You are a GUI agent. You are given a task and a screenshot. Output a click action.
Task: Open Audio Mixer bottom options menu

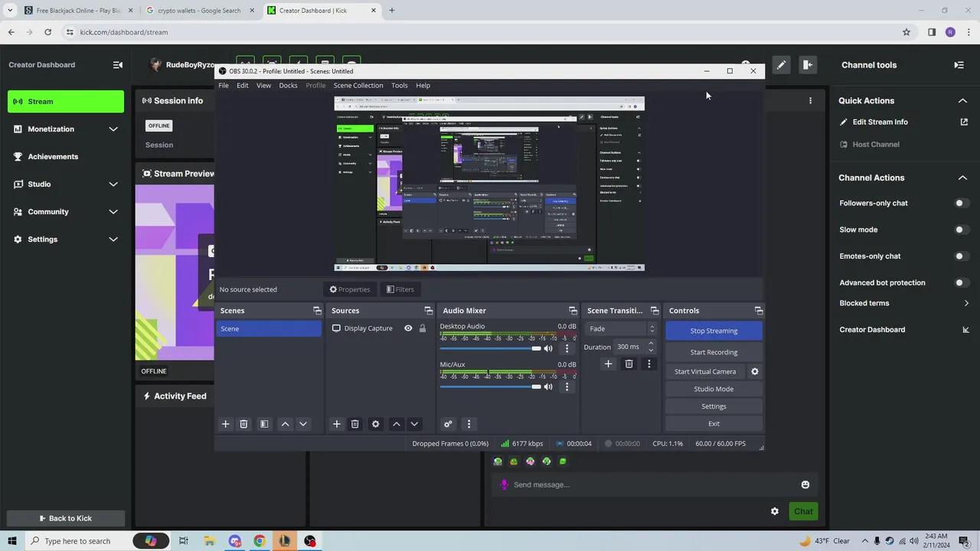click(x=469, y=424)
